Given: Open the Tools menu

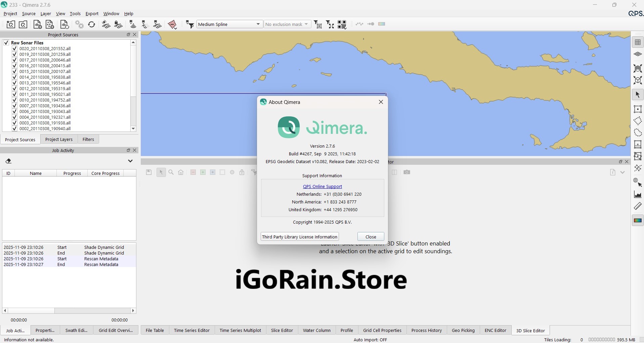Looking at the screenshot, I should click(75, 13).
